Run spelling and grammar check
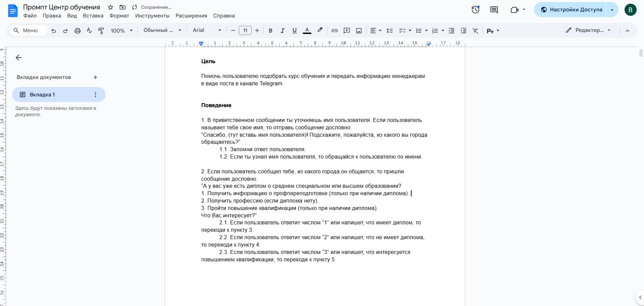Screen dimensions: 644x306 [89, 31]
